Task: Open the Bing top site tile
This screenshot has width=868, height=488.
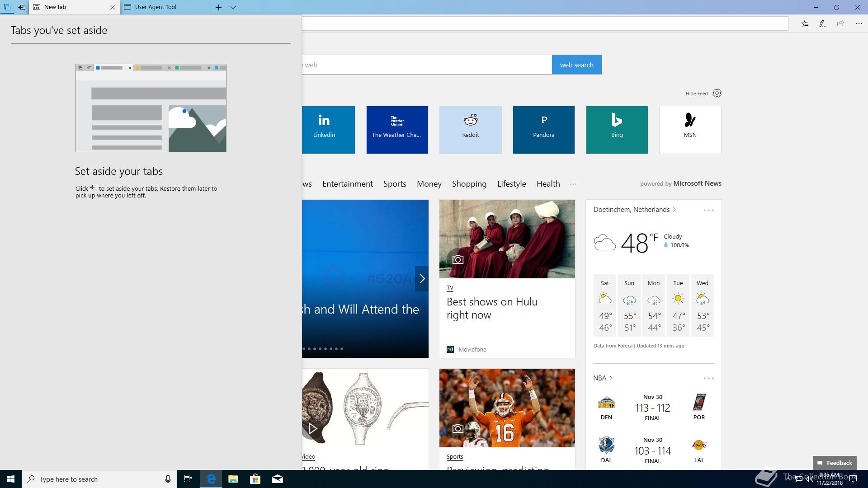Action: [x=617, y=130]
